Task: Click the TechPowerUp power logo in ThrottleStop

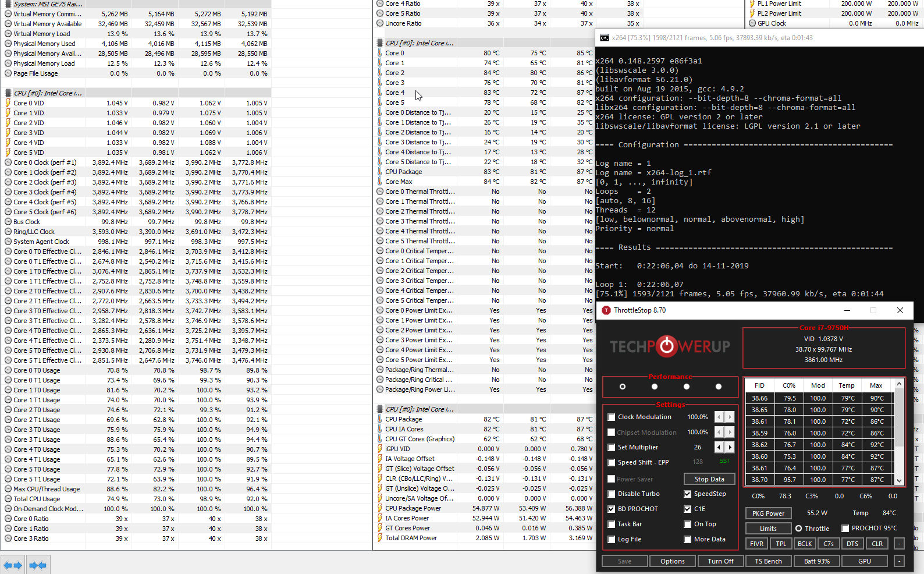Action: pyautogui.click(x=667, y=346)
